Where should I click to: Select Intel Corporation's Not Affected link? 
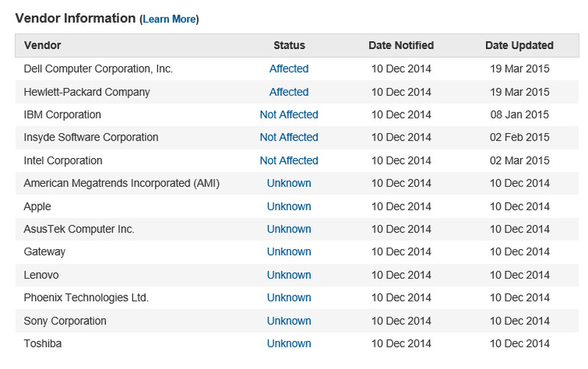289,160
